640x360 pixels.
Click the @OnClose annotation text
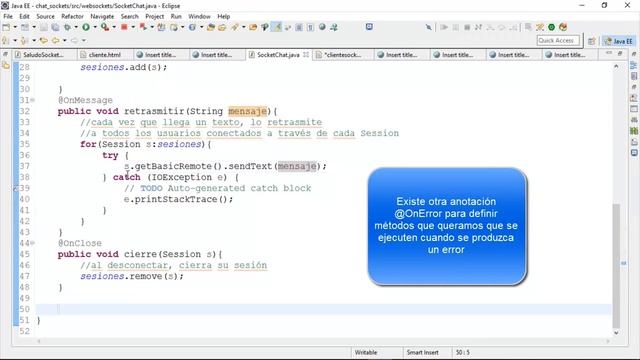pyautogui.click(x=80, y=243)
